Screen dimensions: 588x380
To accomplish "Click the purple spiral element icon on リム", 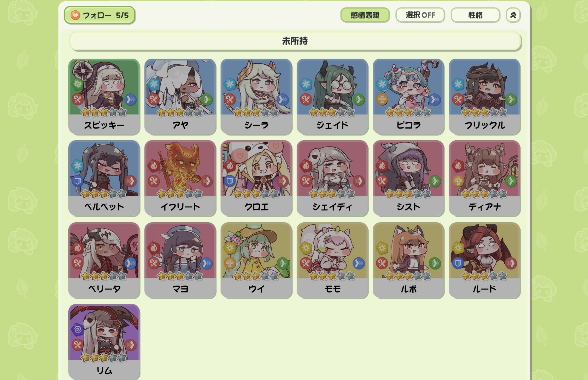I will tap(78, 329).
